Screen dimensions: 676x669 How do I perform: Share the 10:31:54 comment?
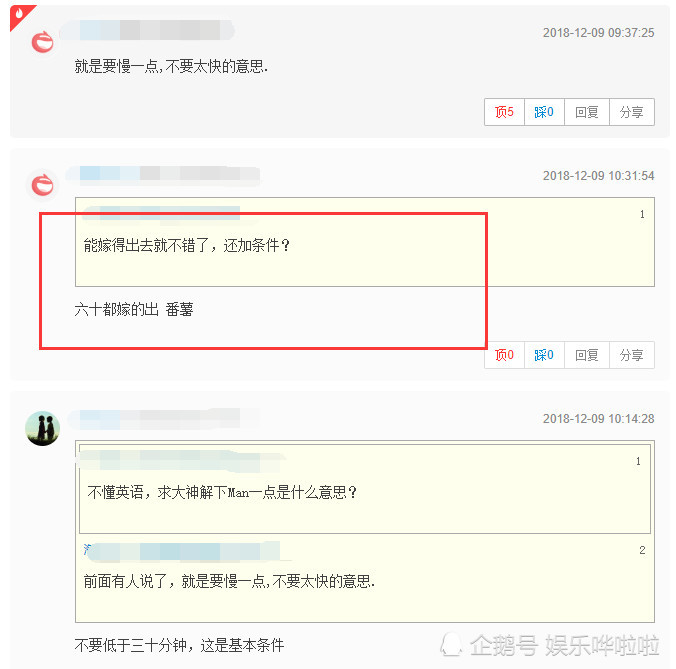coord(632,355)
